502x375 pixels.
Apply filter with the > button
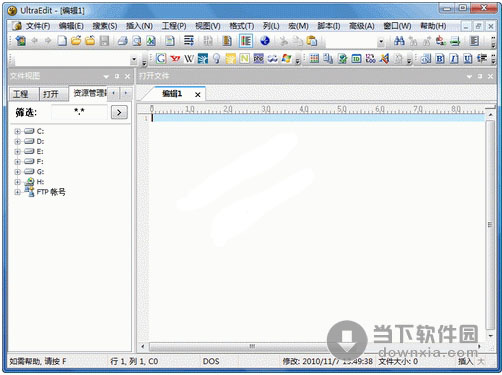pyautogui.click(x=119, y=112)
